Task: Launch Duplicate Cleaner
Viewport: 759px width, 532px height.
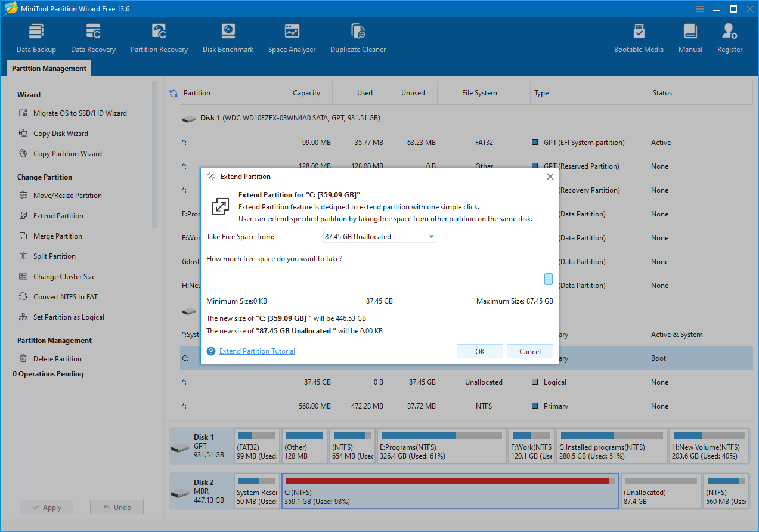Action: (x=358, y=39)
